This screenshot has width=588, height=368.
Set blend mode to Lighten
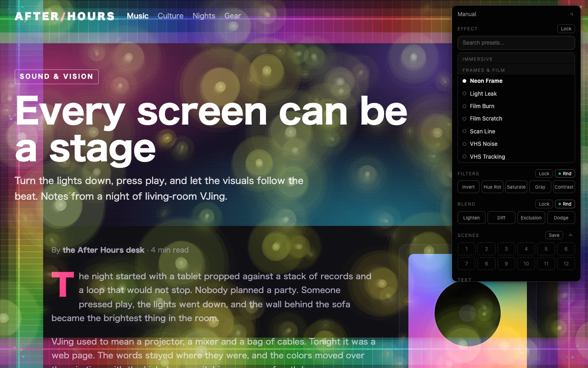pos(471,218)
